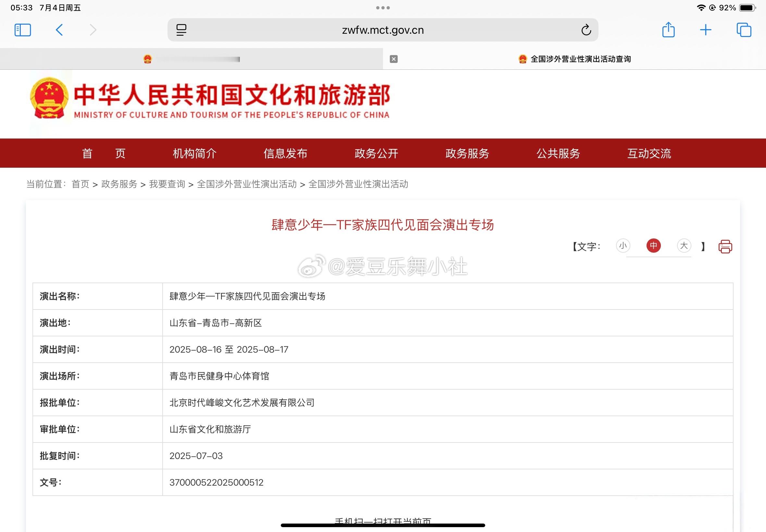Set text size to large 大

(x=684, y=246)
